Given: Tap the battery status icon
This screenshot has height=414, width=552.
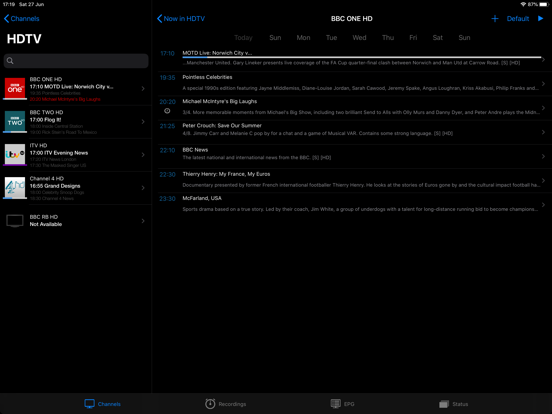Looking at the screenshot, I should point(544,4).
